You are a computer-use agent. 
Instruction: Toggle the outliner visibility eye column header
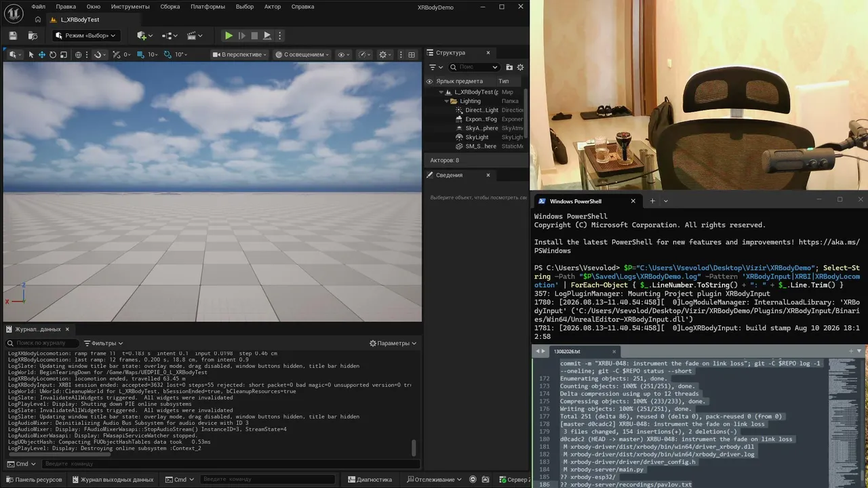tap(429, 81)
